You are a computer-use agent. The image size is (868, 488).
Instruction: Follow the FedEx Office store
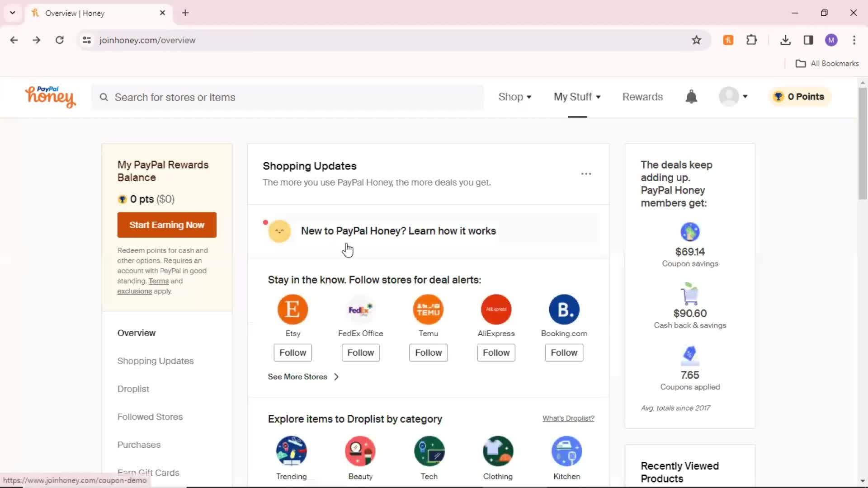[x=360, y=353]
